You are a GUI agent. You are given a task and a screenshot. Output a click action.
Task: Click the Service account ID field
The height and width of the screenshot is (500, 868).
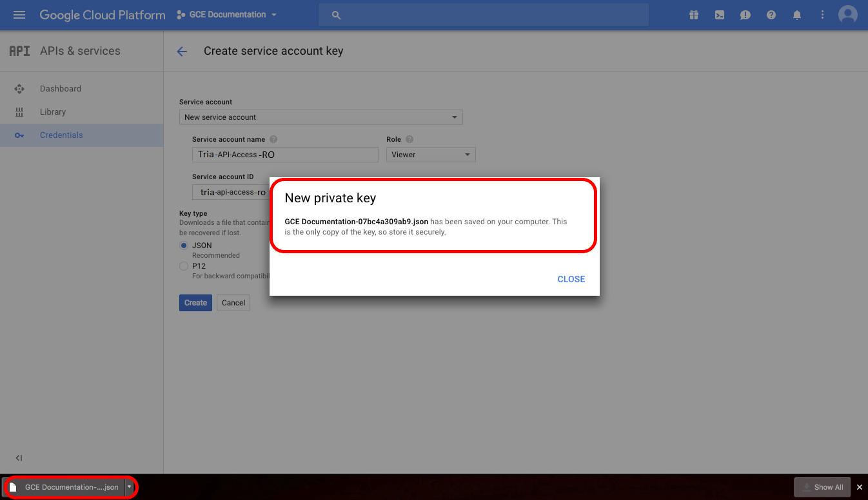click(231, 192)
